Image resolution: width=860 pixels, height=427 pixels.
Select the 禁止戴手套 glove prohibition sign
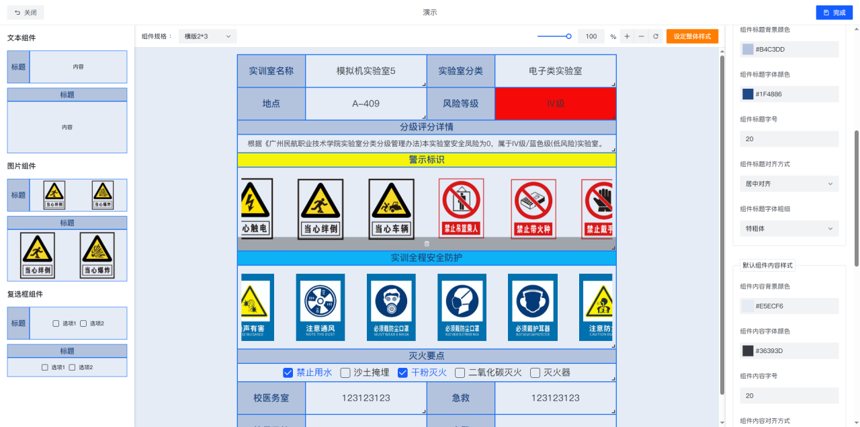[x=597, y=208]
